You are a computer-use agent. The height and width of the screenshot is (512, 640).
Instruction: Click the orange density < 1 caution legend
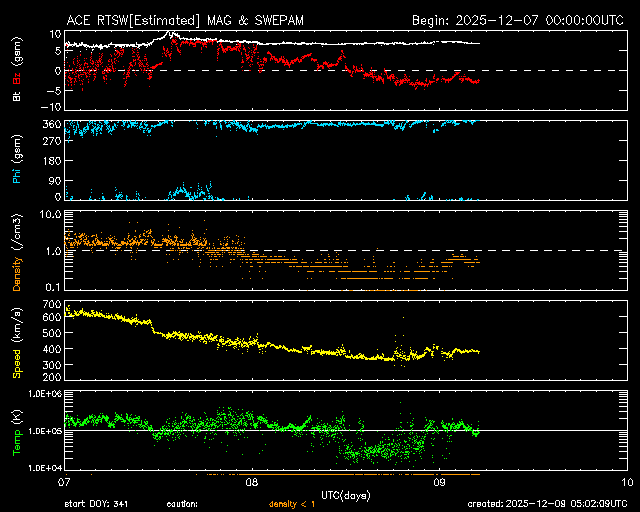pos(298,504)
